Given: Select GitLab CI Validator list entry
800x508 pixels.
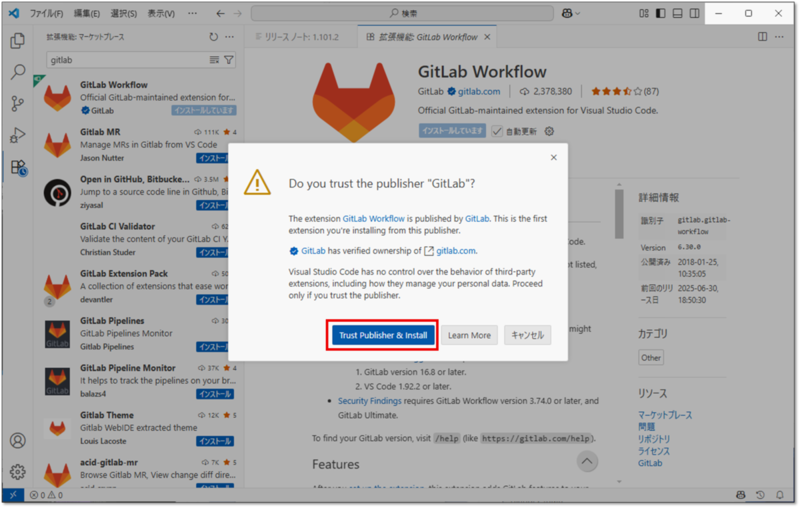Looking at the screenshot, I should [x=132, y=239].
